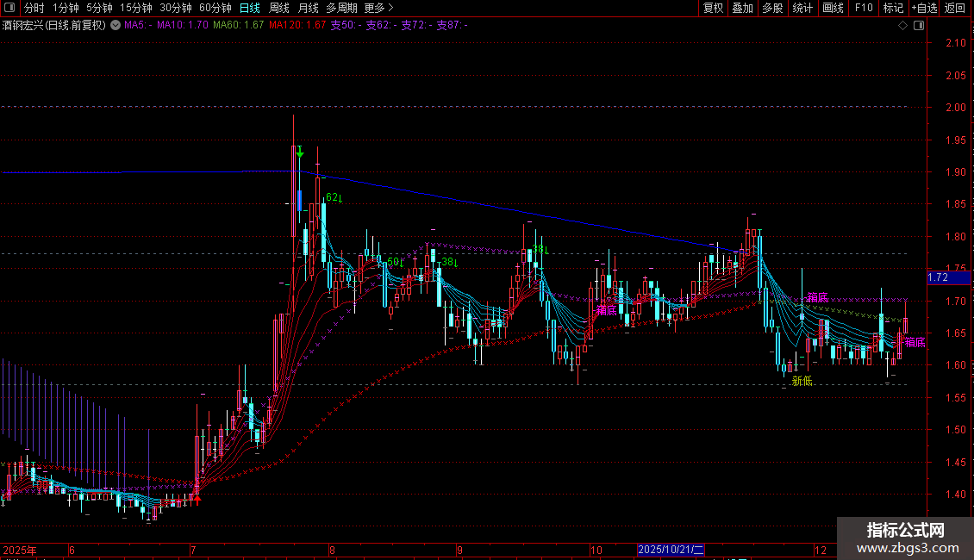
Task: Select the 1分钟 period tab
Action: tap(66, 8)
